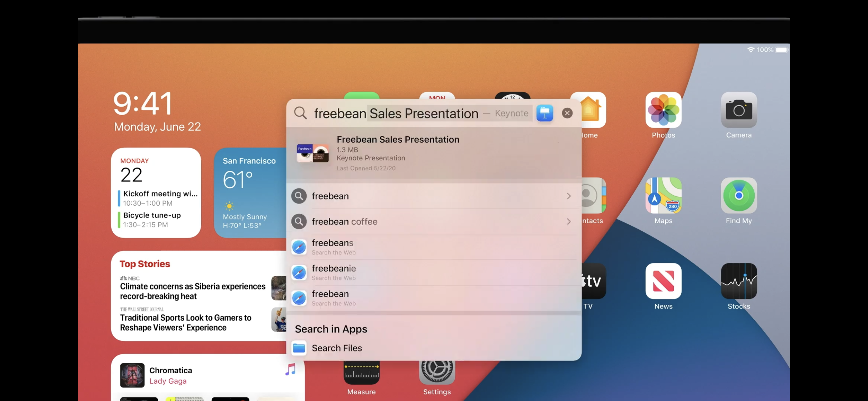Tap Search Files under Search in Apps
Image resolution: width=868 pixels, height=401 pixels.
click(x=336, y=348)
